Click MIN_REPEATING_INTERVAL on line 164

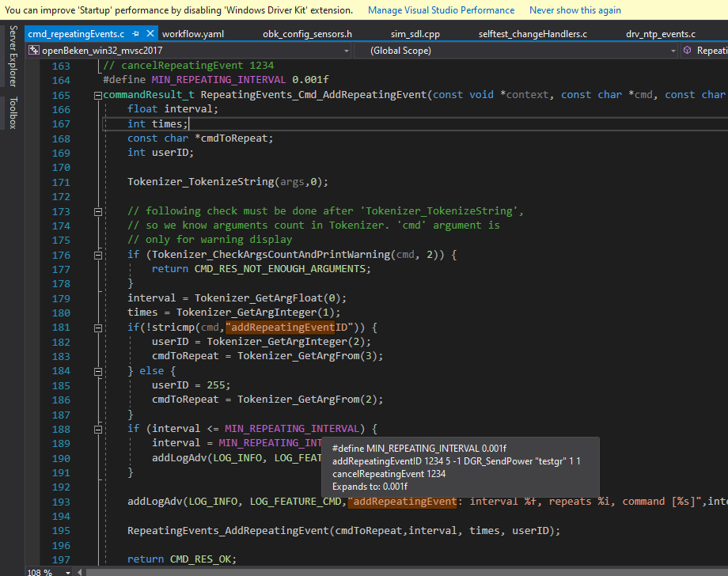click(x=218, y=79)
